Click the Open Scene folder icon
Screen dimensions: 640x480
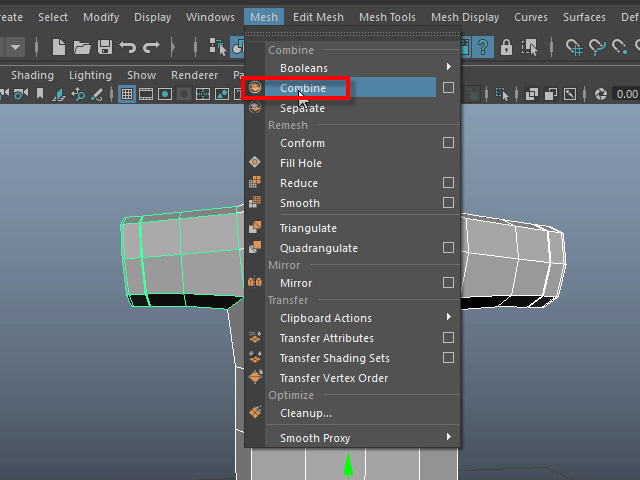(x=82, y=47)
